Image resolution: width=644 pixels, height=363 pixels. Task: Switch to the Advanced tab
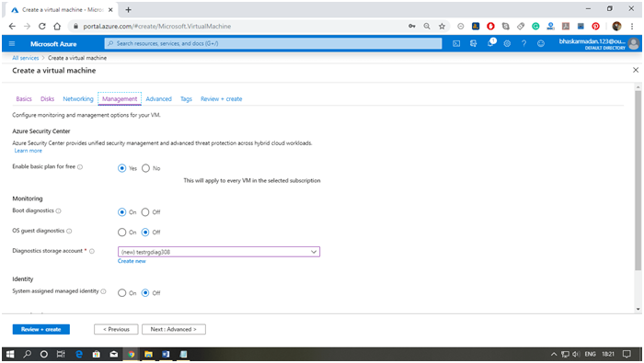(158, 99)
